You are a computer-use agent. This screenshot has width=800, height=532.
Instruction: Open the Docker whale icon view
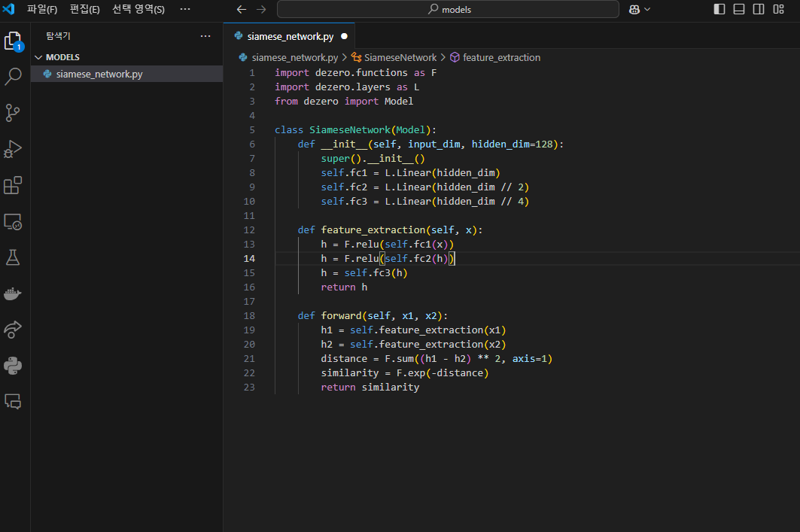pyautogui.click(x=14, y=293)
